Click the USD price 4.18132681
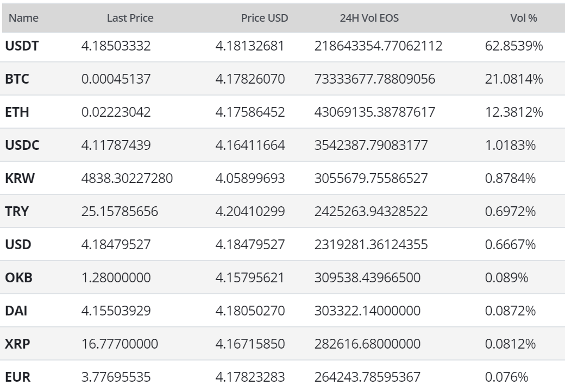The width and height of the screenshot is (565, 392). pyautogui.click(x=250, y=46)
